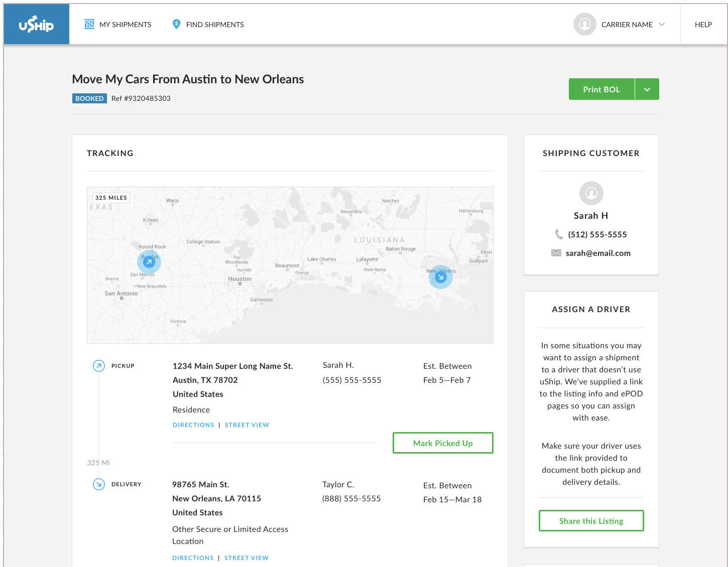Click Sarah H's customer avatar
This screenshot has height=567, width=728.
(x=591, y=193)
